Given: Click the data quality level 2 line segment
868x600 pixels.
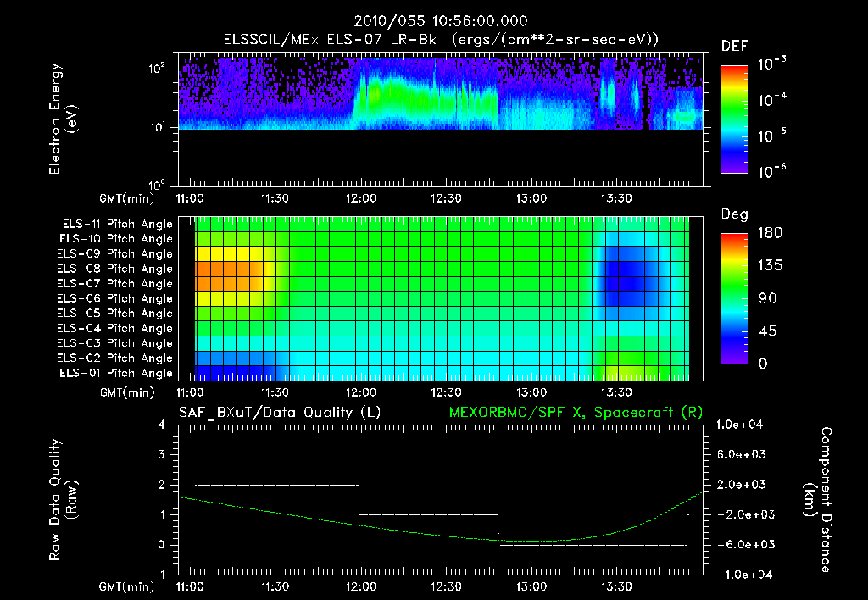Looking at the screenshot, I should point(277,486).
